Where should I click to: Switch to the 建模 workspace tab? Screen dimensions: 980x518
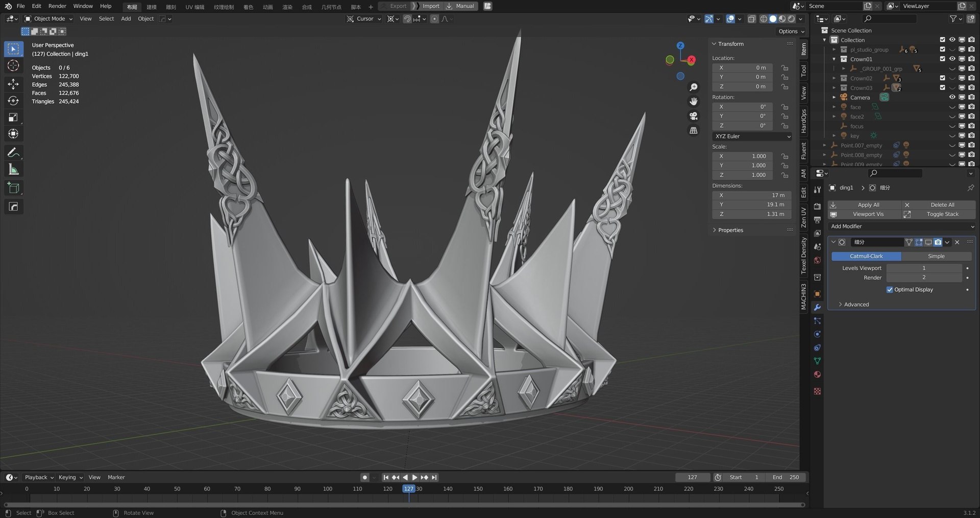pos(152,7)
